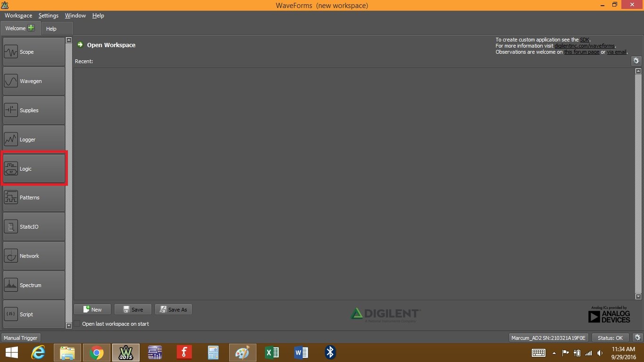Open the Spectrum analyzer

point(34,285)
